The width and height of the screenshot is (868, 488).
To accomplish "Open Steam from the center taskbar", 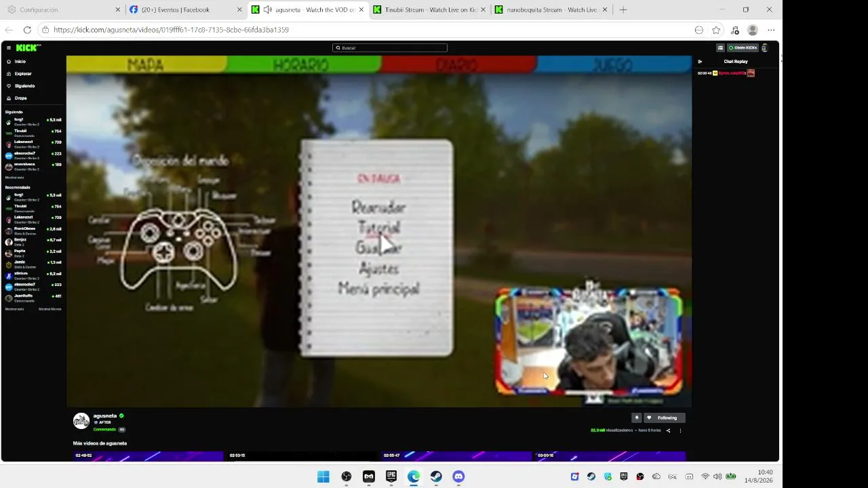I will pos(436,476).
